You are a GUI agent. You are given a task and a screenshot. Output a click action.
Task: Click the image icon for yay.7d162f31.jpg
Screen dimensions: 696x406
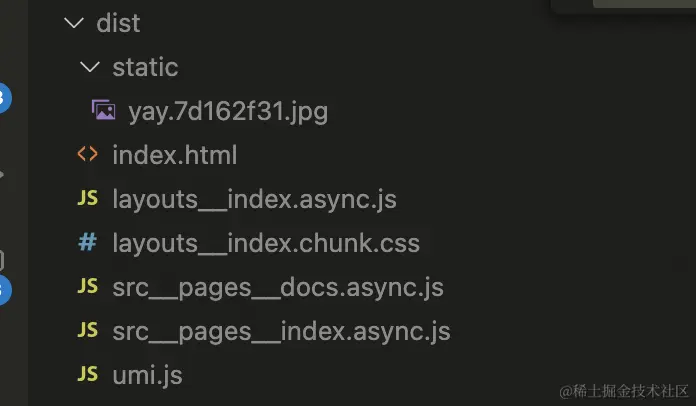pos(103,111)
